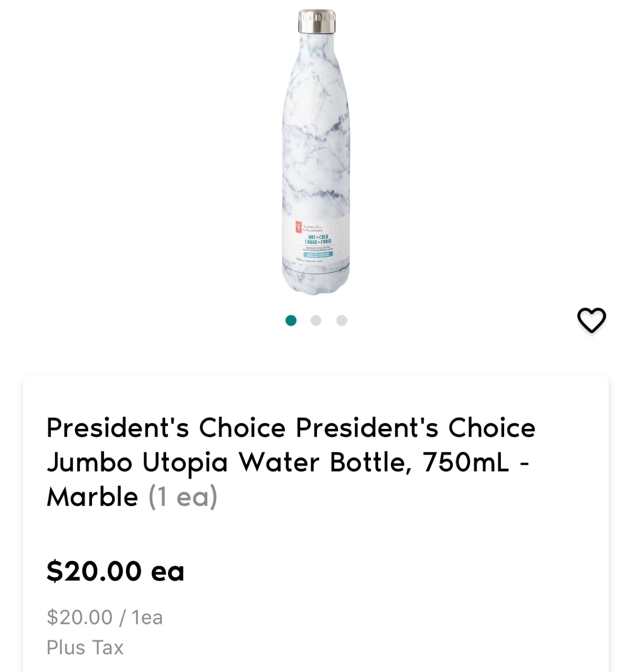Click the HOT or COLD label text
The image size is (632, 672).
click(x=318, y=239)
